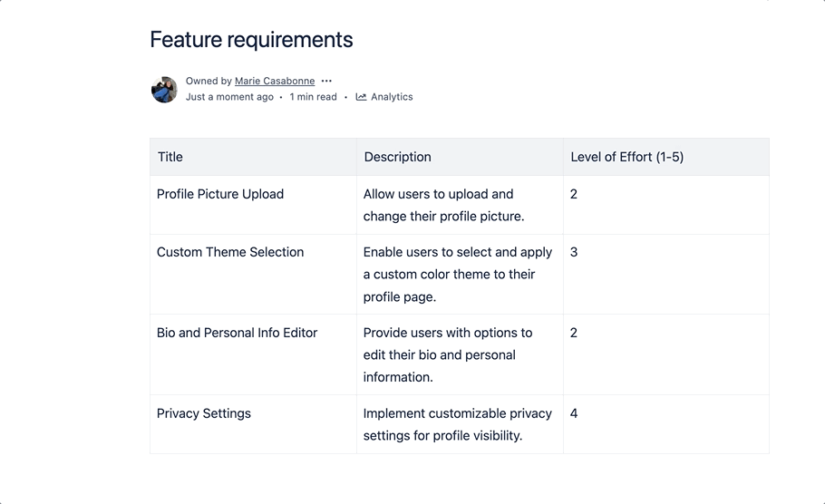Click the Bio and Personal Info Editor cell

click(x=237, y=333)
